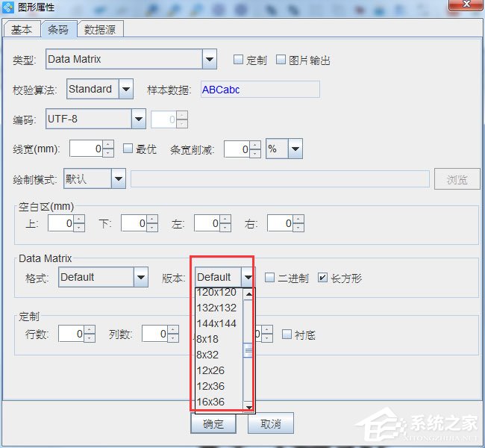Click the 浏览 button
The width and height of the screenshot is (485, 448).
pyautogui.click(x=457, y=179)
